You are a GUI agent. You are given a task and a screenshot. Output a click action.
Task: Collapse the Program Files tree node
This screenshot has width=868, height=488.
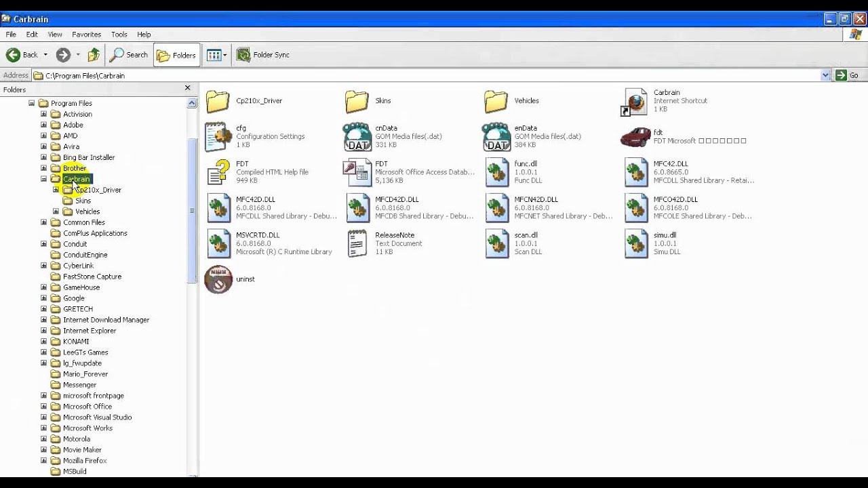click(x=31, y=103)
